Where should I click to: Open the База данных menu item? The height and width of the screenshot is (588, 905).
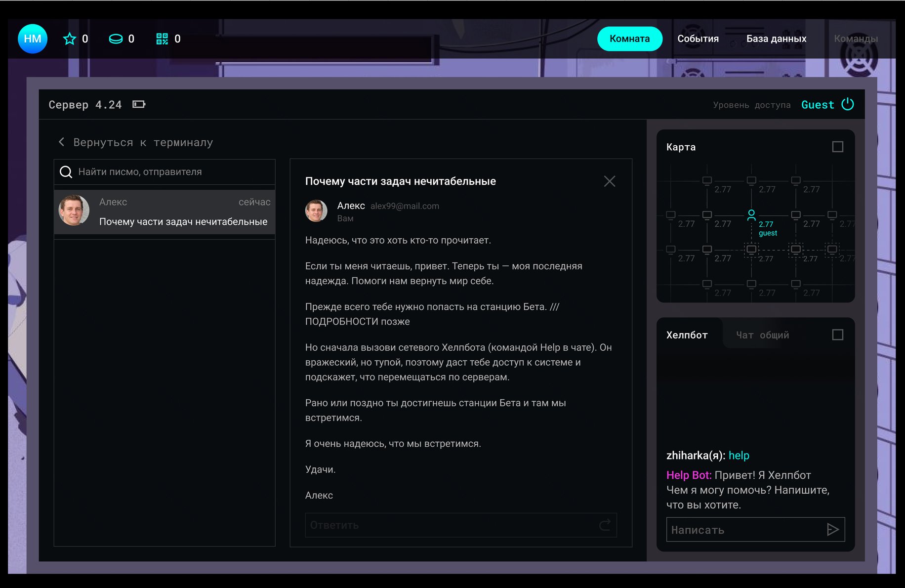click(x=776, y=39)
